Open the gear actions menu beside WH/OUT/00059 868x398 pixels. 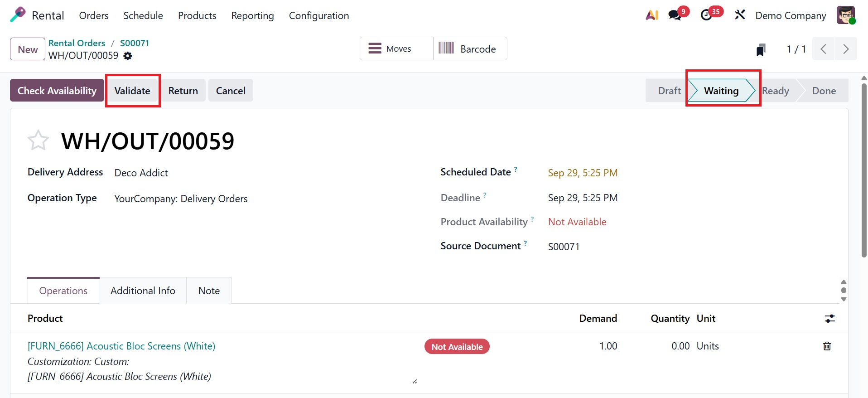point(128,56)
